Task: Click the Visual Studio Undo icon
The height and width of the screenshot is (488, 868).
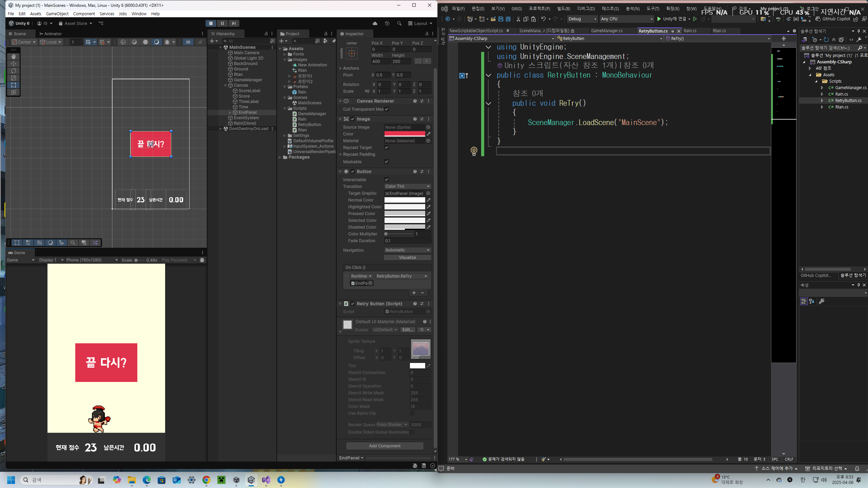Action: [544, 19]
